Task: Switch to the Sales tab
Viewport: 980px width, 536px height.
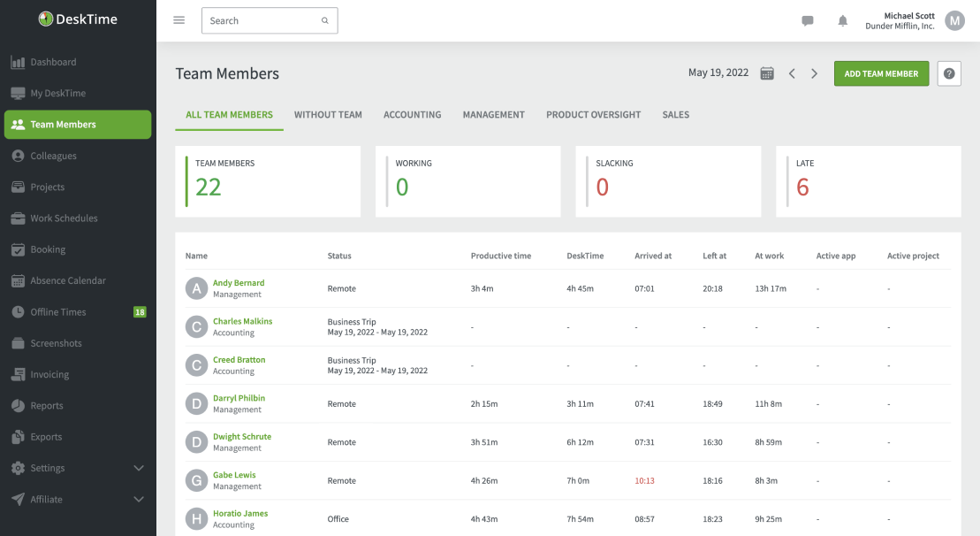Action: pyautogui.click(x=675, y=114)
